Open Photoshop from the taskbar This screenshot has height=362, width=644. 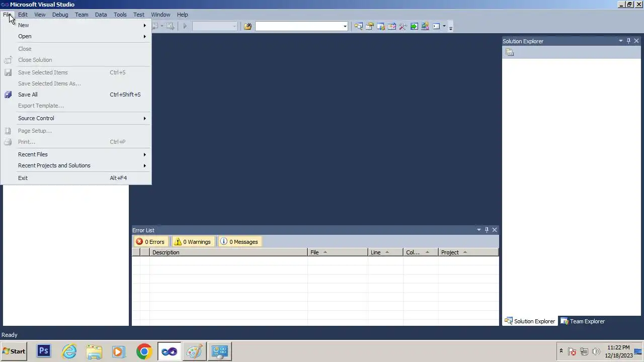click(x=44, y=351)
